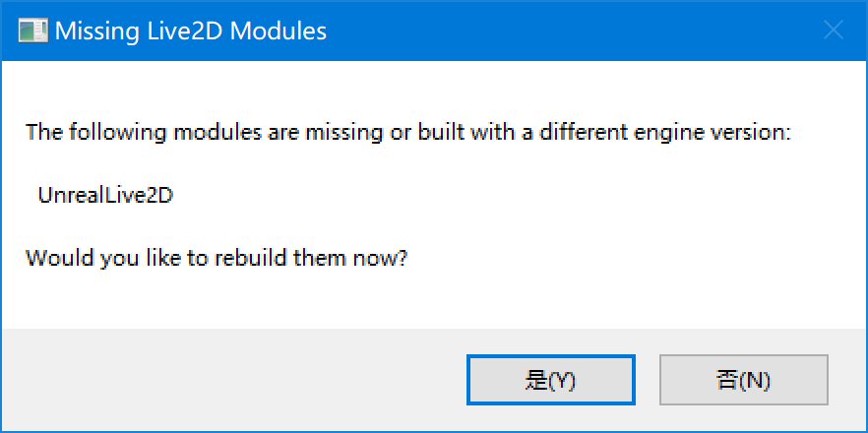This screenshot has width=868, height=433.
Task: Close the Missing Live2D Modules dialog
Action: click(x=833, y=31)
